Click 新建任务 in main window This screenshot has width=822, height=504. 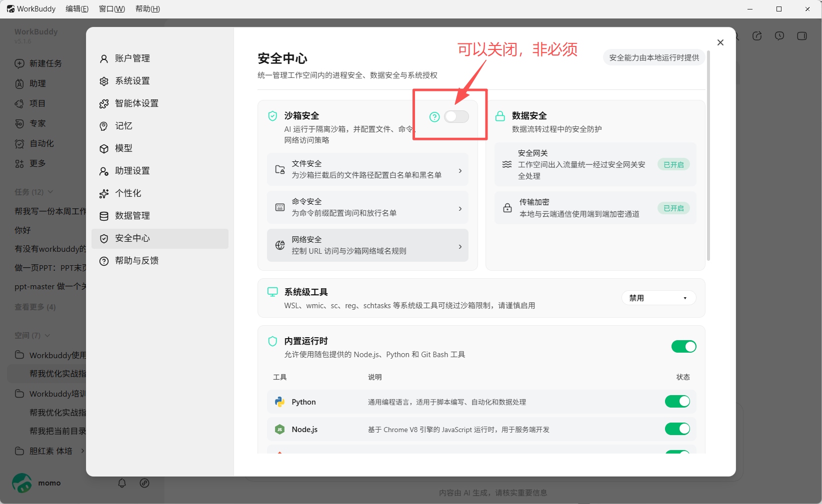tap(38, 63)
